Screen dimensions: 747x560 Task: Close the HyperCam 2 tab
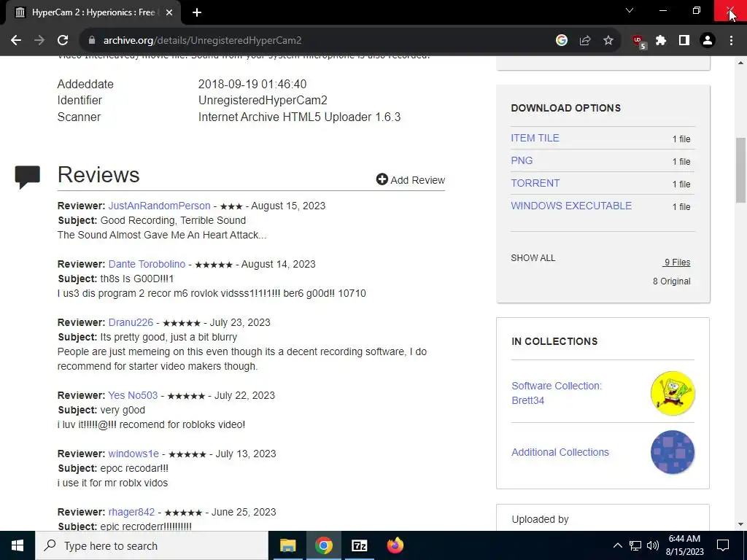[169, 12]
